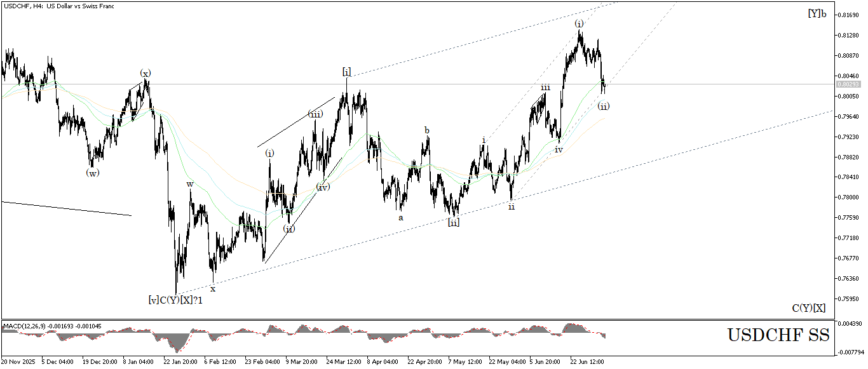
Task: Click the [ii] wave label
Action: (454, 222)
